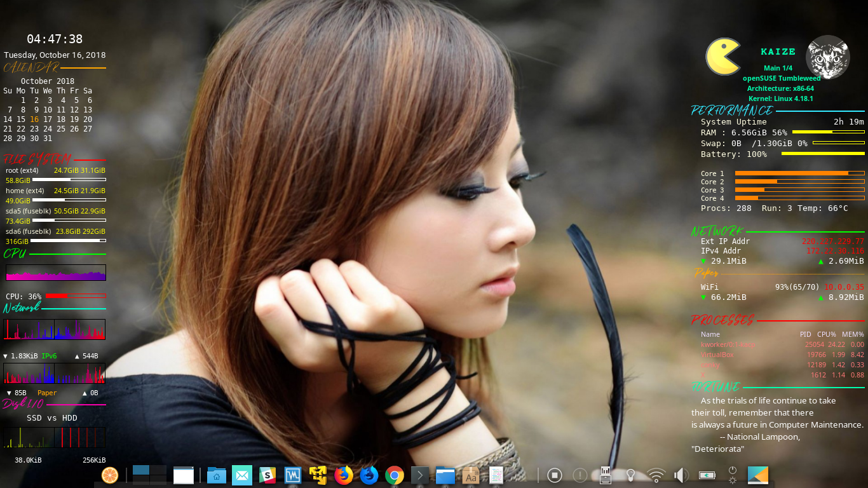Open the home folder file manager
The height and width of the screenshot is (488, 868).
tap(217, 475)
